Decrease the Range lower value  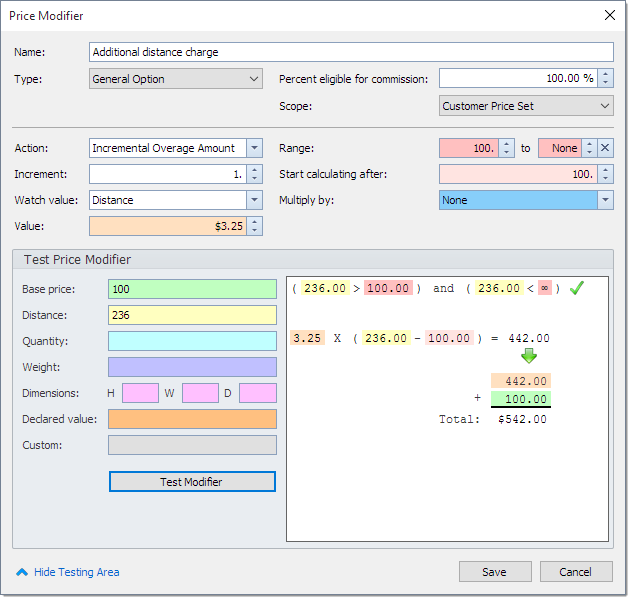click(x=507, y=153)
